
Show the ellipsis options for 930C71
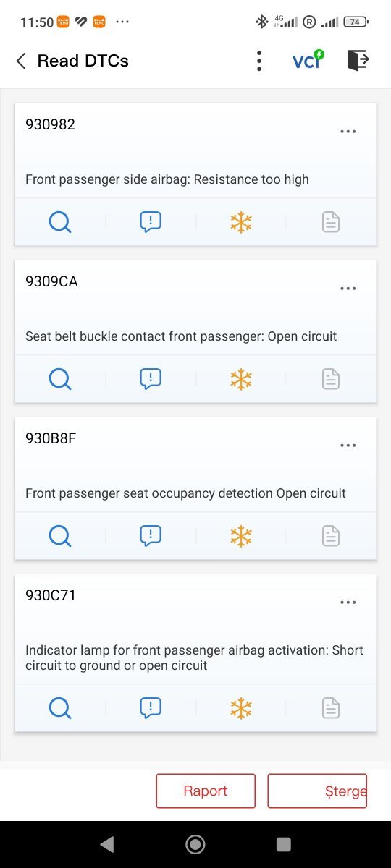pos(348,603)
